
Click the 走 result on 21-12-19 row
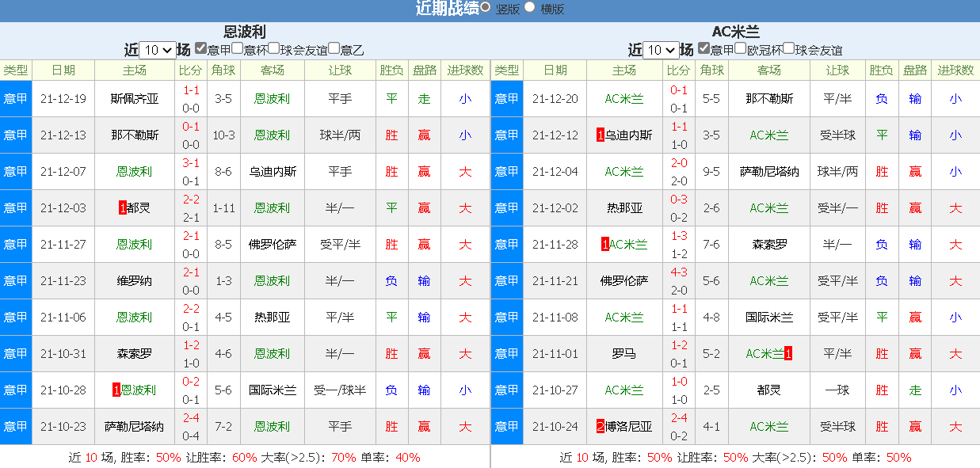pos(424,99)
